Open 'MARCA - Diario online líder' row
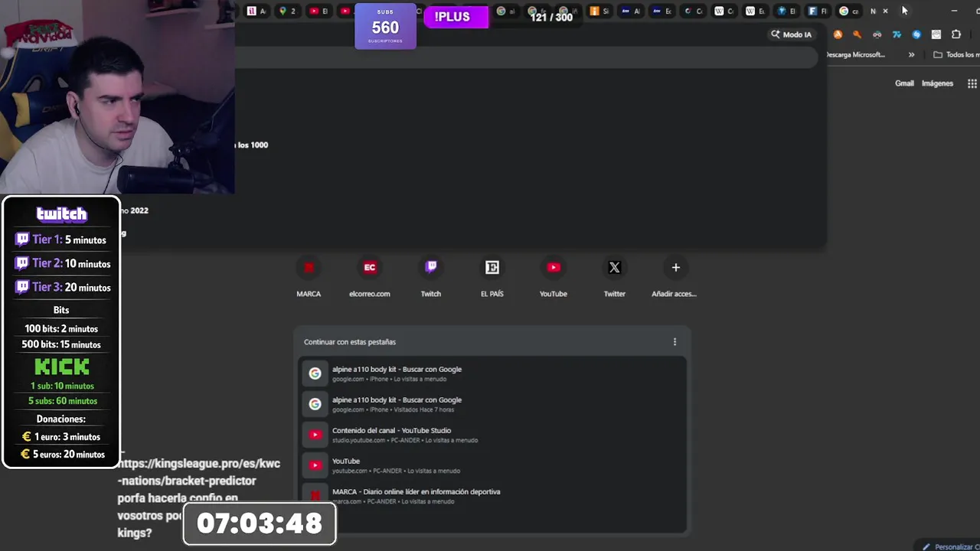 492,496
